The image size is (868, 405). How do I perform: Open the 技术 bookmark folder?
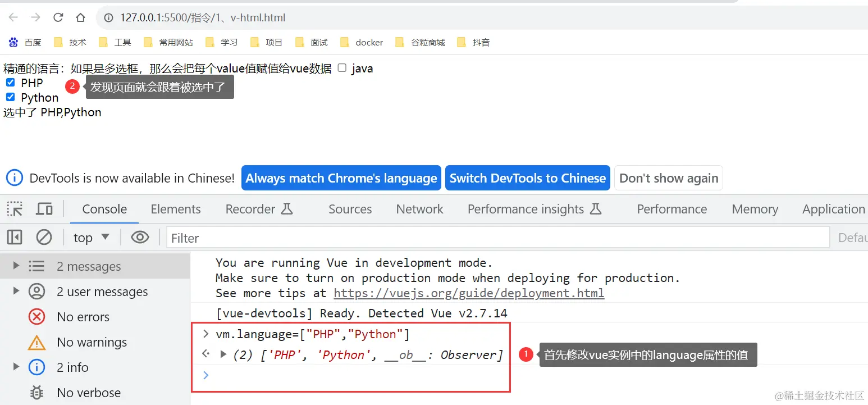pyautogui.click(x=70, y=42)
